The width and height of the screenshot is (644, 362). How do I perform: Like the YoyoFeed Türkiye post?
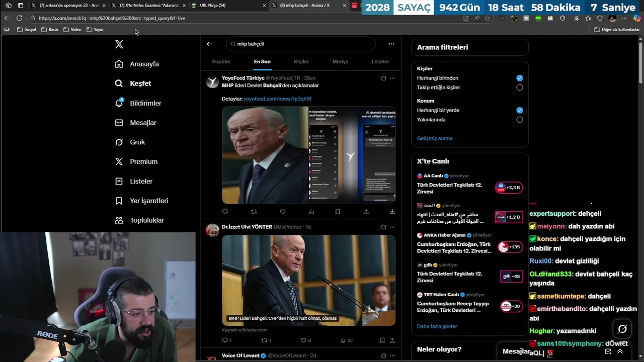pos(283,212)
